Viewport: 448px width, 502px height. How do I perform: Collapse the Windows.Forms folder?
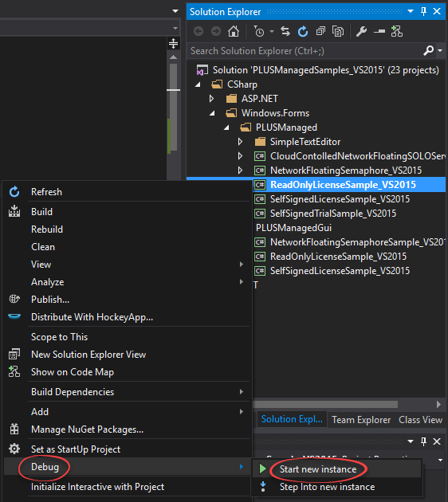pos(212,113)
